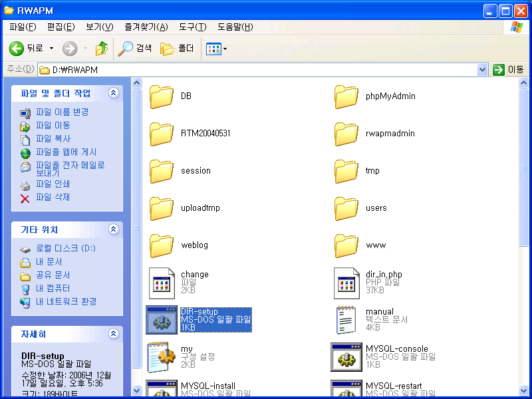Image resolution: width=532 pixels, height=399 pixels.
Task: Collapse the 자세히 details panel
Action: pos(113,334)
